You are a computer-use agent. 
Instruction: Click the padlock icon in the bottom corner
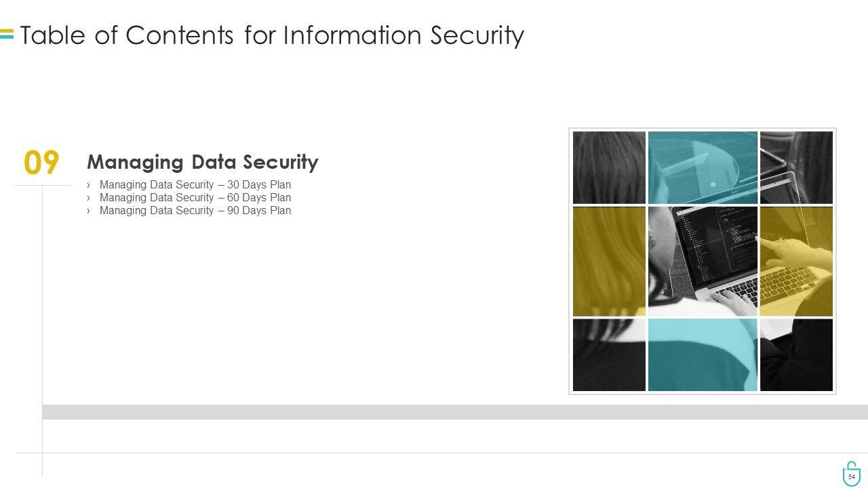pos(851,474)
